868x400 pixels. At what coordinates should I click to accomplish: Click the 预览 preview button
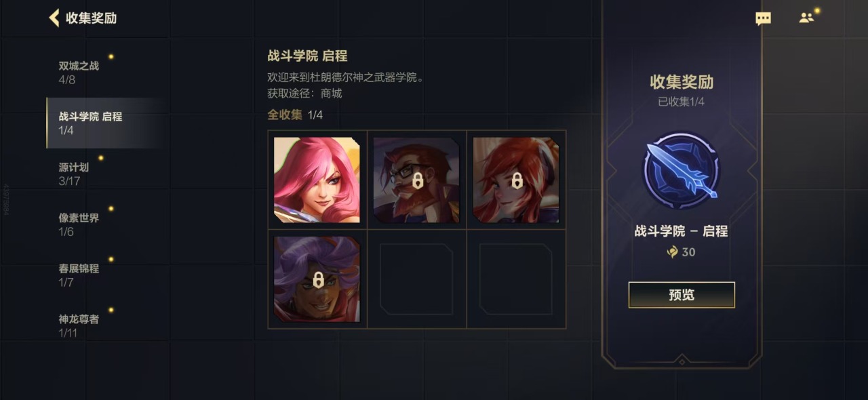tap(682, 295)
